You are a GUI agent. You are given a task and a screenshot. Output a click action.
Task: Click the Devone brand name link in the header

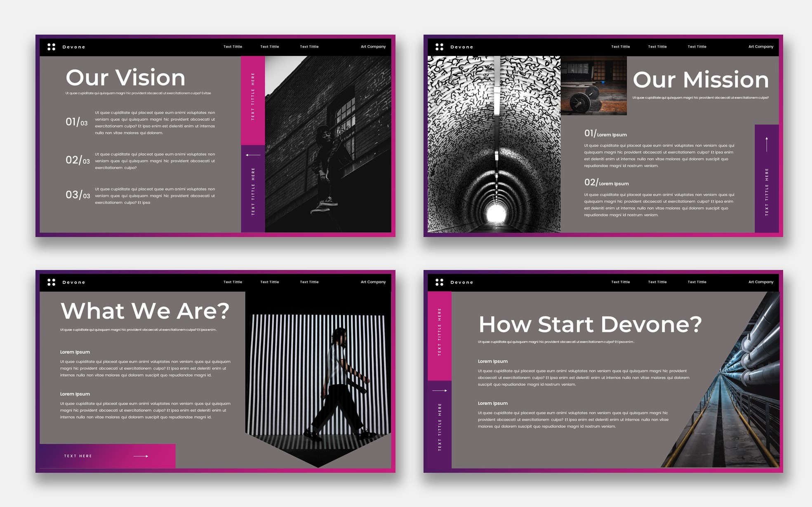pos(73,47)
